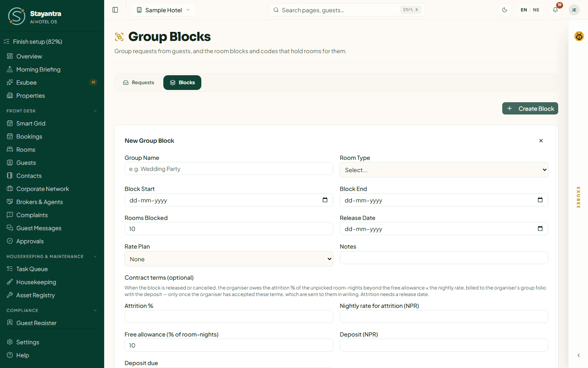This screenshot has width=588, height=368.
Task: Select the Blocks tab
Action: (182, 83)
